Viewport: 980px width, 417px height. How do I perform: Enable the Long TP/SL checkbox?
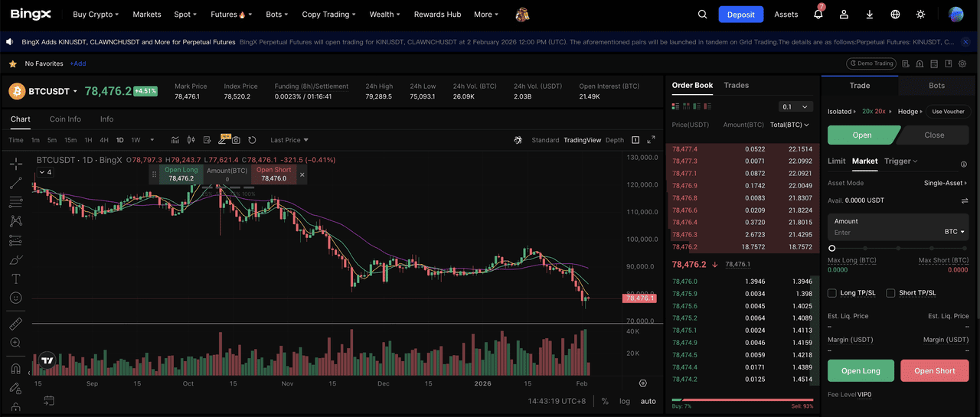pos(832,293)
